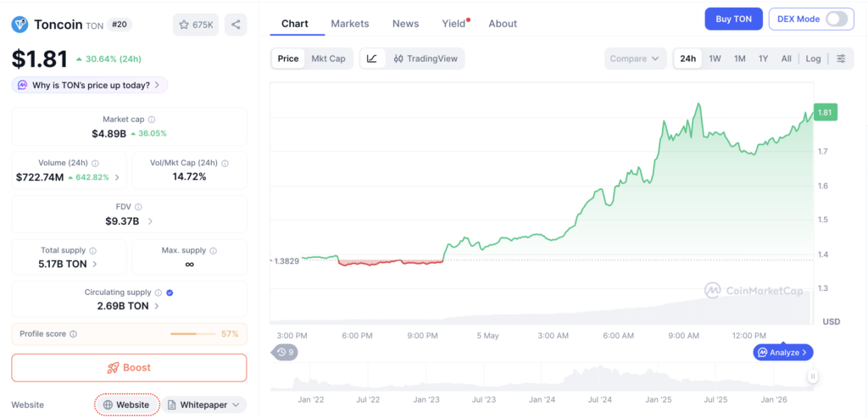Toggle the DEX Mode switch
Viewport: 868px width, 418px height.
coord(836,19)
